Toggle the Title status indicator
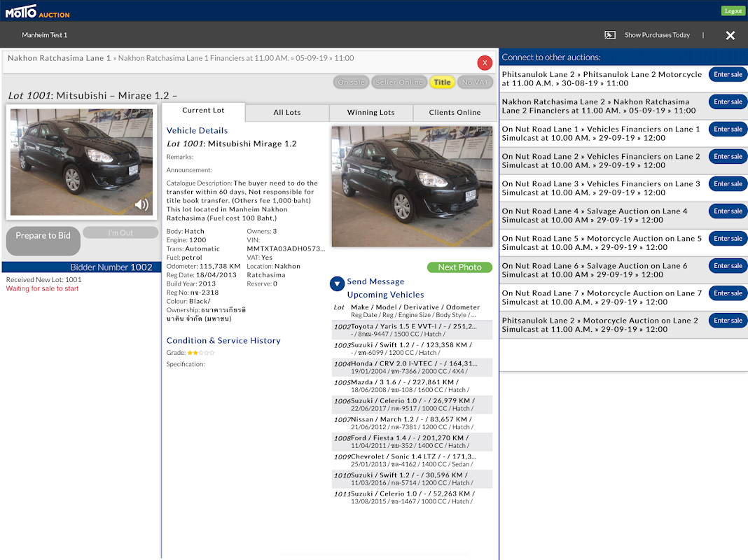 click(442, 83)
